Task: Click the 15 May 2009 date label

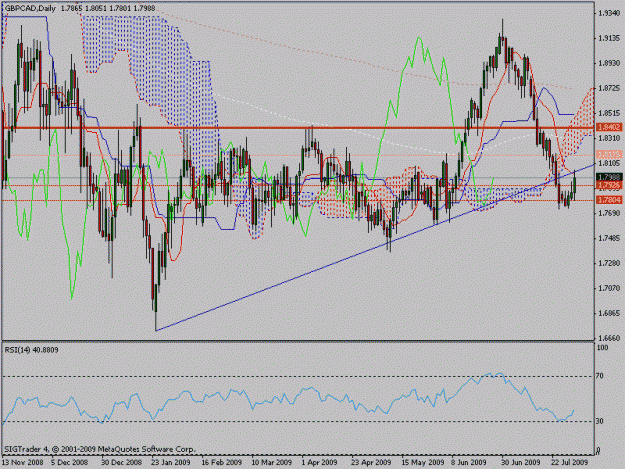Action: (x=423, y=463)
